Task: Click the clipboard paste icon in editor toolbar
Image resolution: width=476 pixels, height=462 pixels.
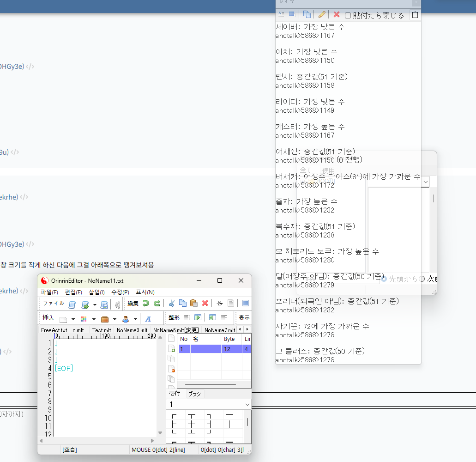Action: click(194, 304)
